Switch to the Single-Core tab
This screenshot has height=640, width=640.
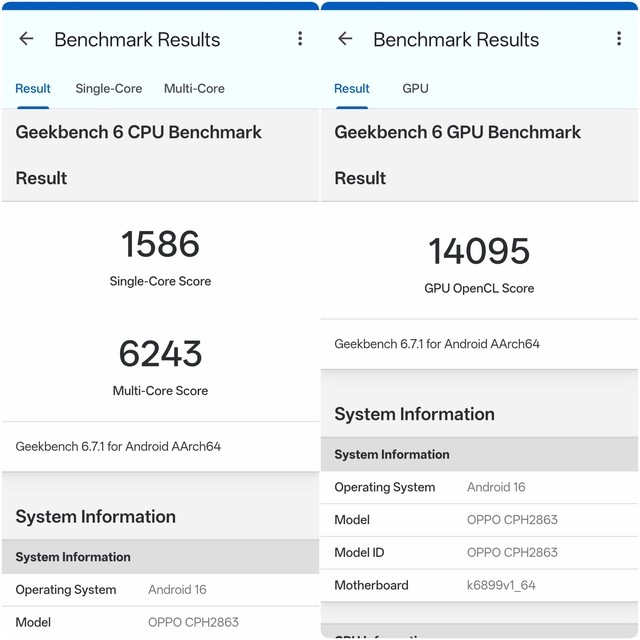(109, 89)
